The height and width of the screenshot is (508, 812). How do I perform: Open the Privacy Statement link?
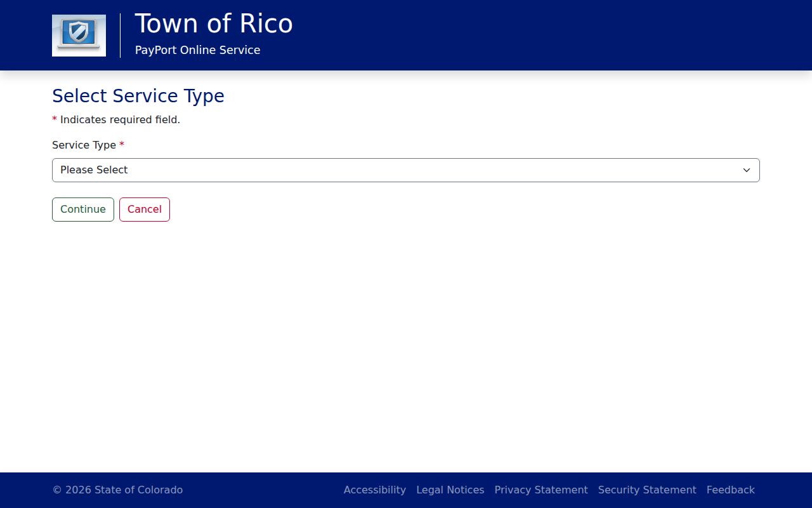click(541, 490)
